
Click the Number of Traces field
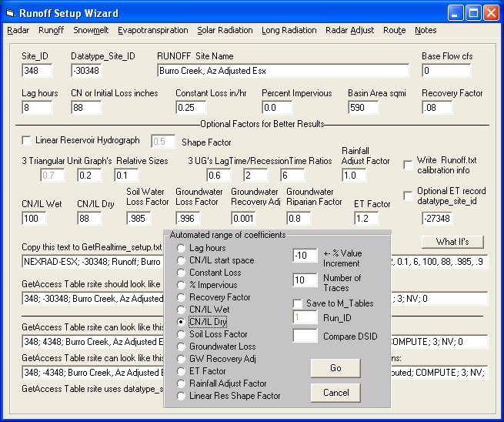click(305, 280)
